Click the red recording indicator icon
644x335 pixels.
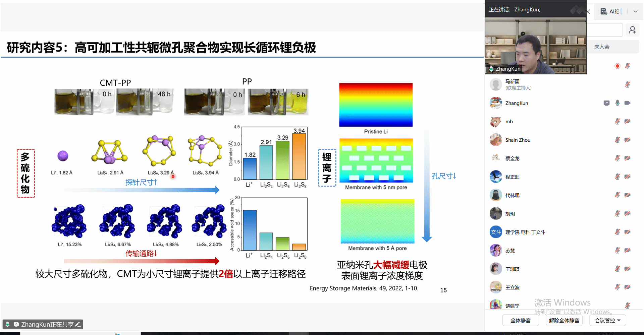(617, 66)
